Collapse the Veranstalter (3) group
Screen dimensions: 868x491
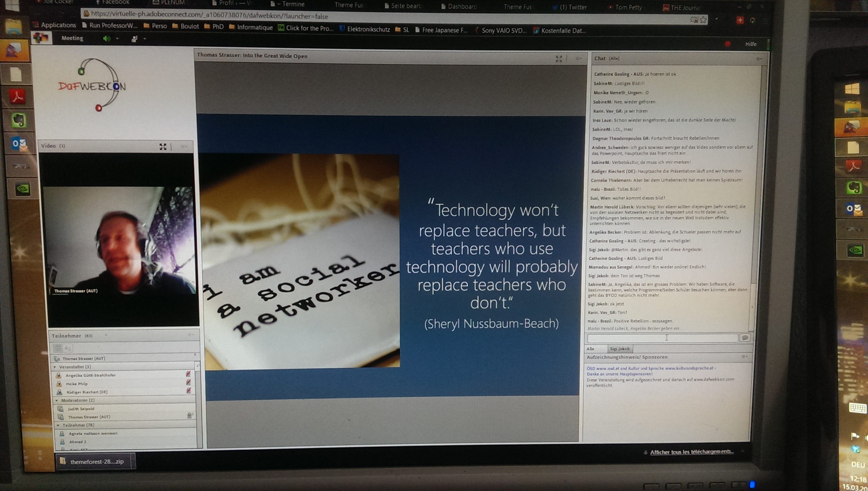(x=55, y=367)
